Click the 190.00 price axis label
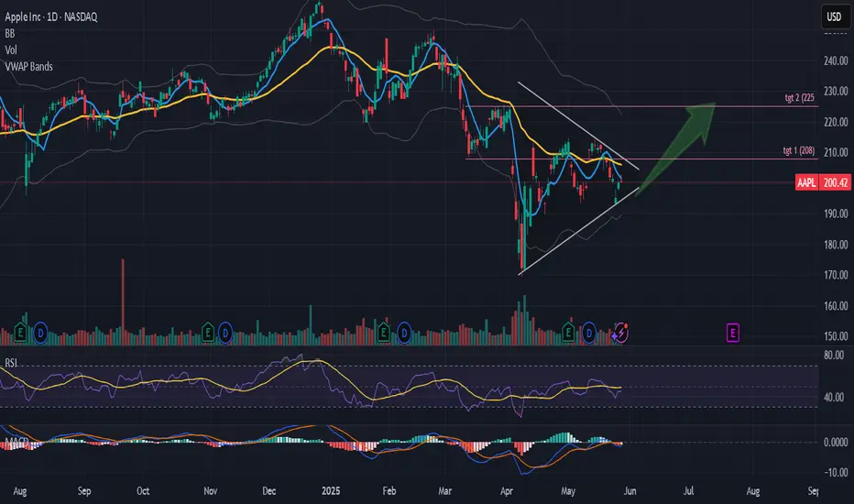Viewport: 854px width, 504px height. click(836, 214)
